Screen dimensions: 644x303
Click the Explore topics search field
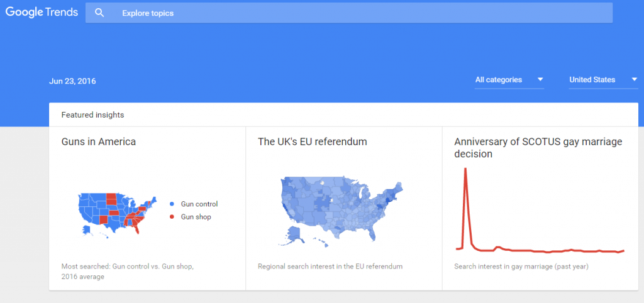(352, 13)
